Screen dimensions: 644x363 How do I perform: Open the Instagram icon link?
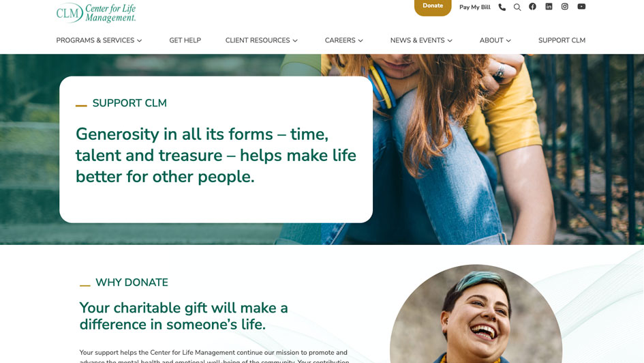coord(565,7)
